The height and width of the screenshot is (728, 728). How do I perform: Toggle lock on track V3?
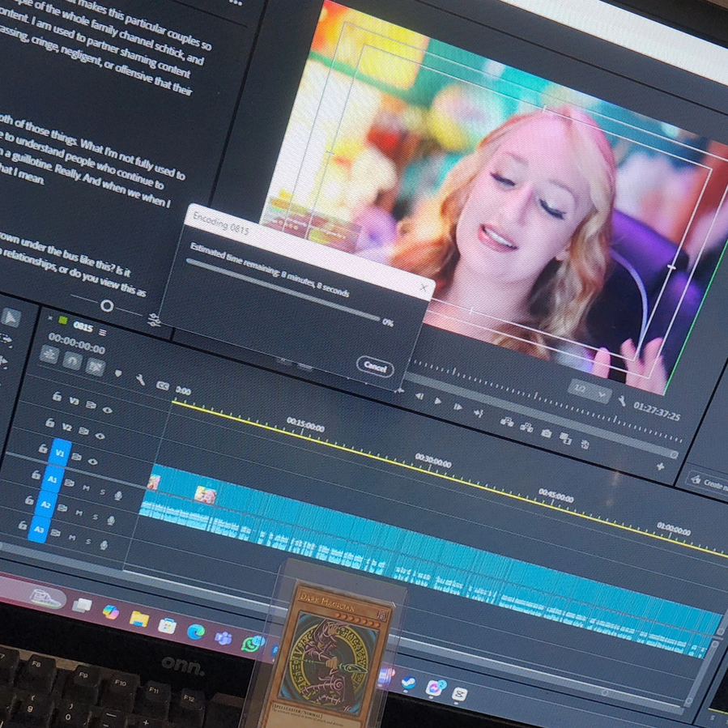click(x=57, y=396)
